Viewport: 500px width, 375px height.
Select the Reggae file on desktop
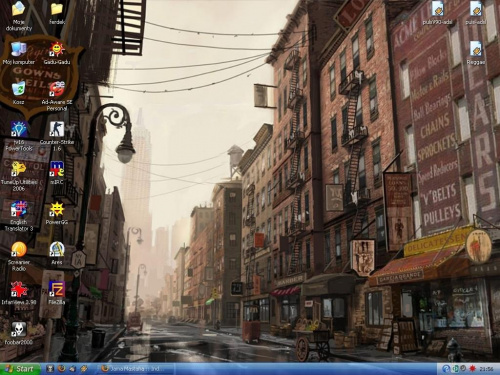pos(476,53)
